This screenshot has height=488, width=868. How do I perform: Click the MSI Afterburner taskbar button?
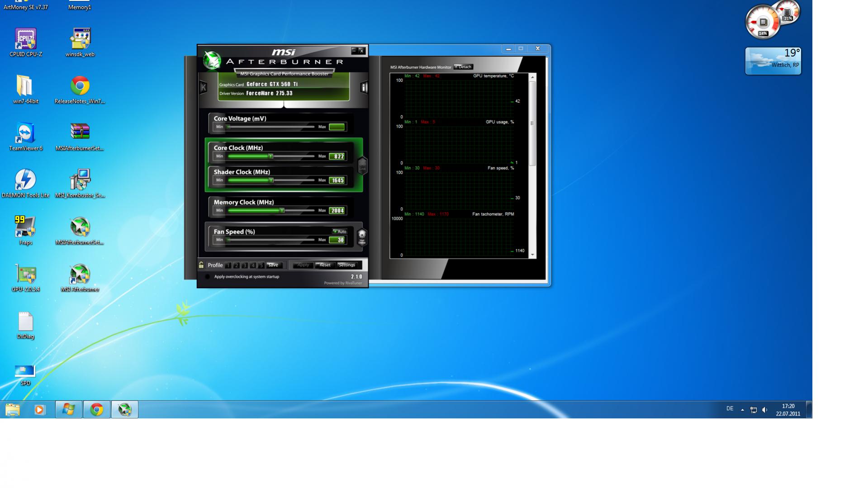click(x=124, y=410)
